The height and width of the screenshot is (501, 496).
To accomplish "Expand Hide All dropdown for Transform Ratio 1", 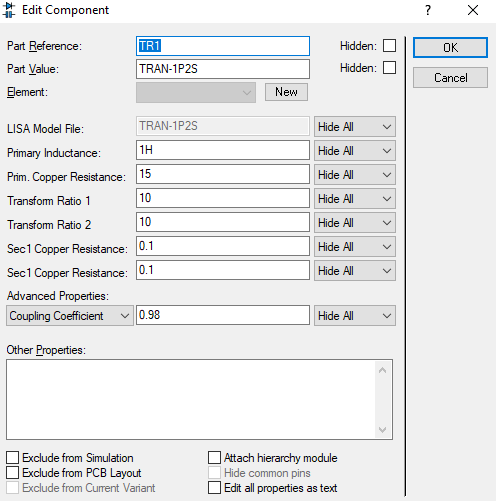I will (355, 199).
